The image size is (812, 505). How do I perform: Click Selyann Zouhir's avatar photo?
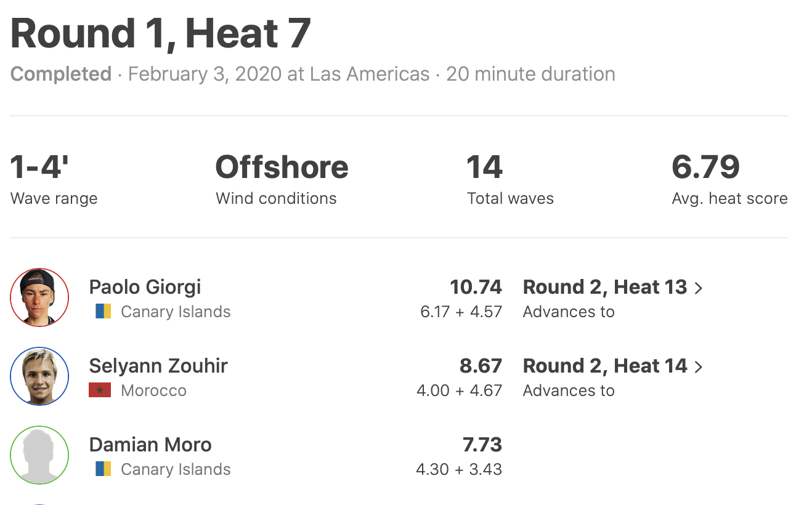coord(39,376)
